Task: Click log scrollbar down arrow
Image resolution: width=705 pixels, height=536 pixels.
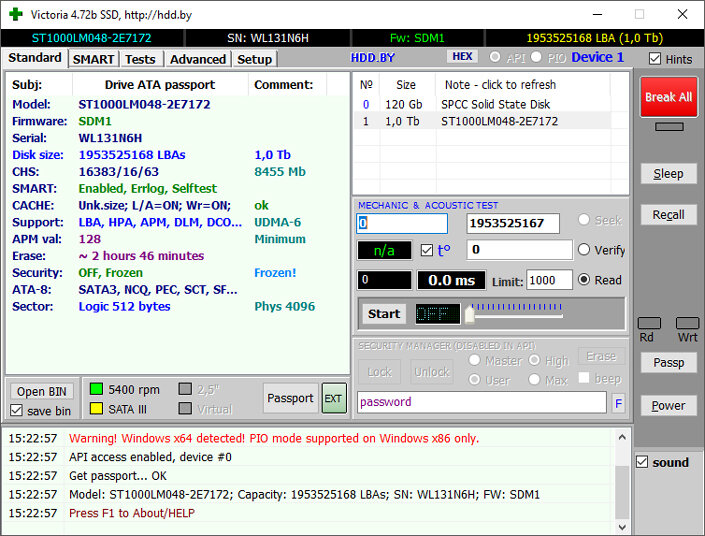Action: (x=622, y=527)
